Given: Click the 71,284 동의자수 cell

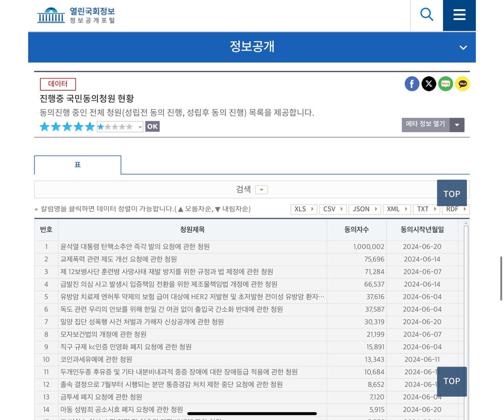Looking at the screenshot, I should (357, 271).
